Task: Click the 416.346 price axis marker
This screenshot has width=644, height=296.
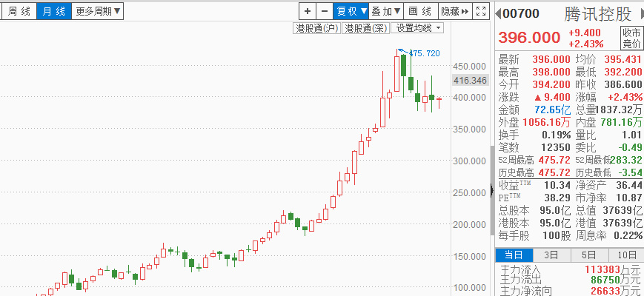Action: 470,81
